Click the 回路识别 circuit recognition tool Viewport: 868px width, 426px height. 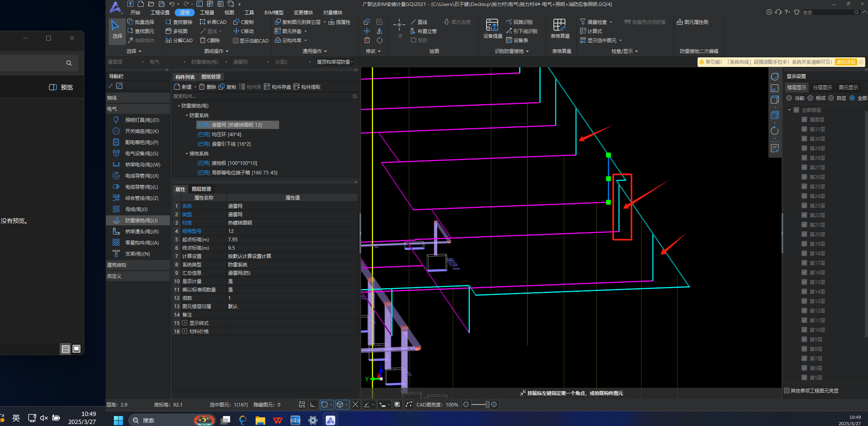tap(520, 22)
